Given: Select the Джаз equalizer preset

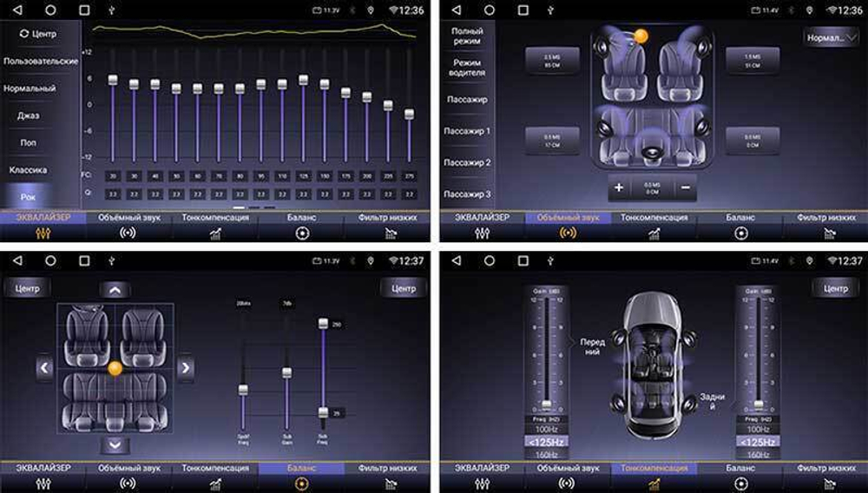Looking at the screenshot, I should pyautogui.click(x=29, y=115).
